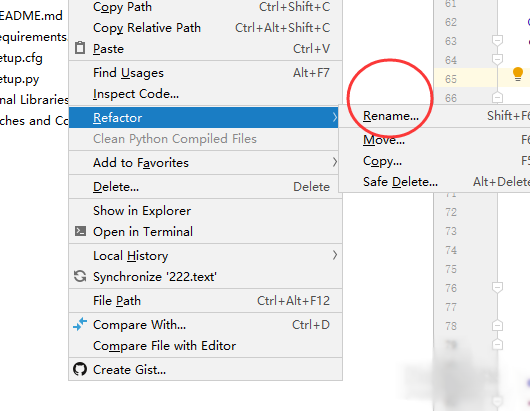530x411 pixels.
Task: Click the Synchronize refresh icon
Action: [80, 276]
